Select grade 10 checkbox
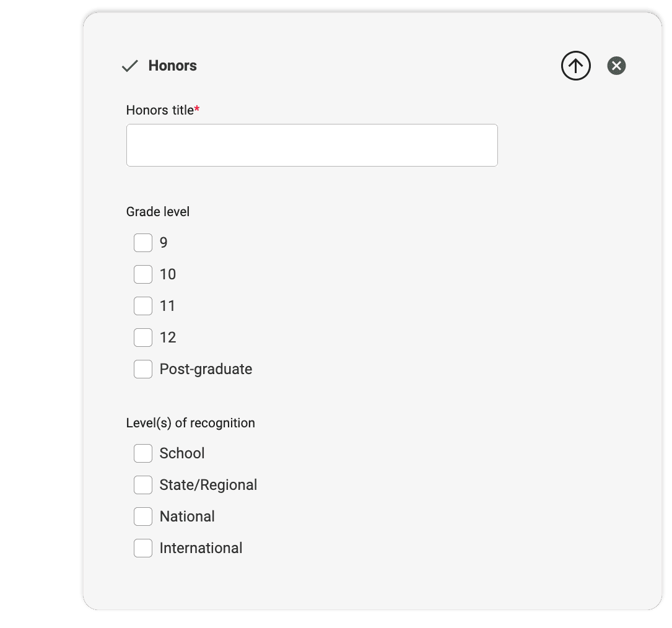The width and height of the screenshot is (672, 628). pyautogui.click(x=143, y=274)
